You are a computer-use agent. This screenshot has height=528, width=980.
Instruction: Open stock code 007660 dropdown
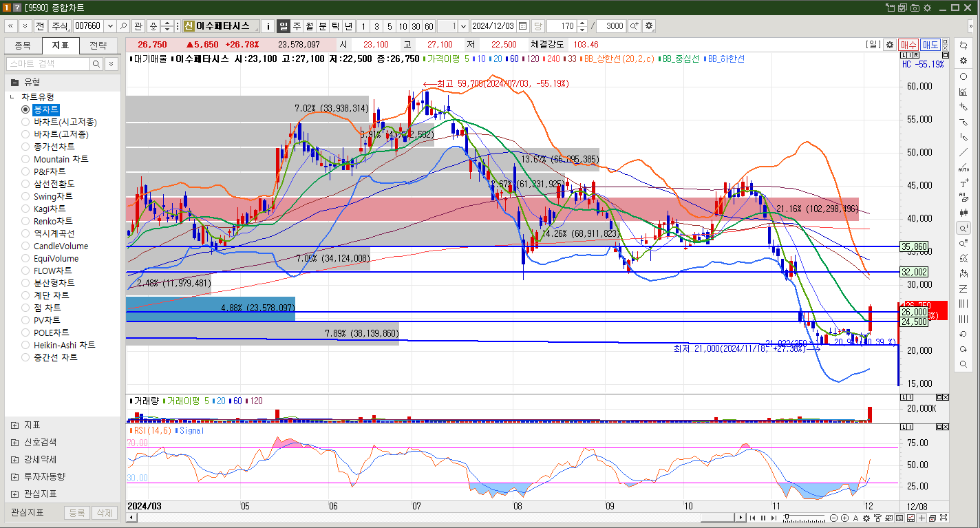110,26
